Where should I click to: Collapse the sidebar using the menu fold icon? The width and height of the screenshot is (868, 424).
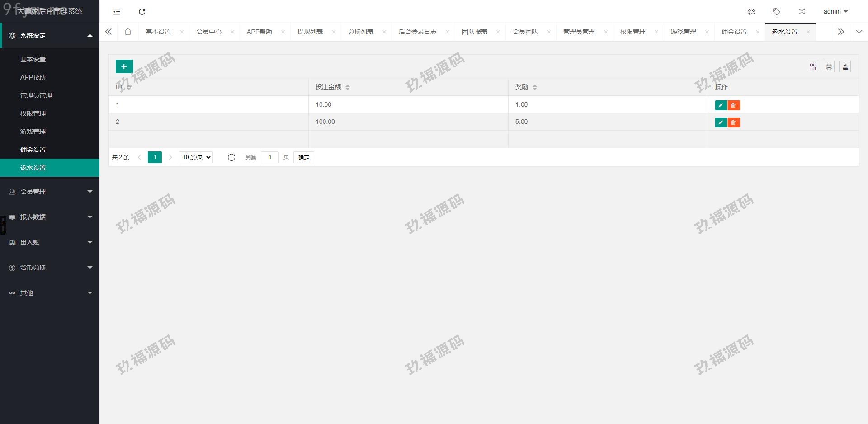click(x=117, y=12)
